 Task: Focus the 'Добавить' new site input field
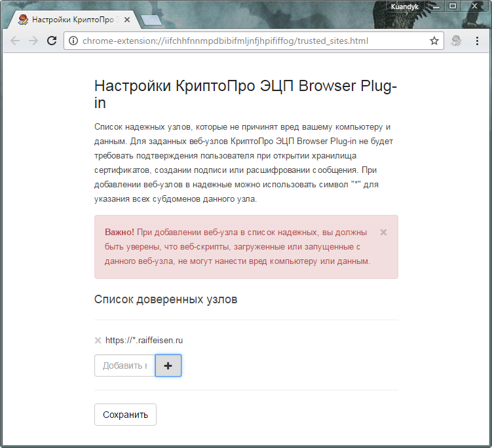124,365
